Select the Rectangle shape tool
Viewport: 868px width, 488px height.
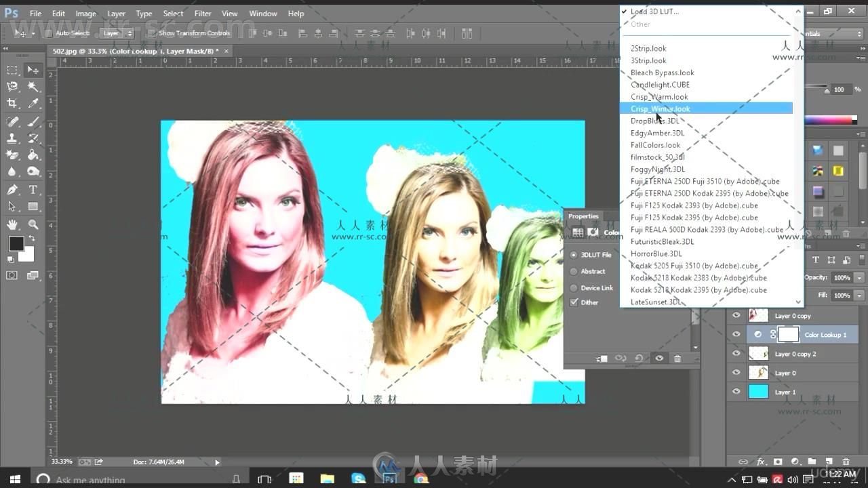tap(33, 207)
